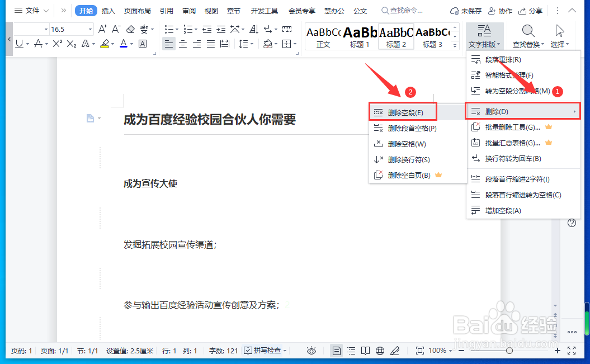Open reading mode view

[x=365, y=351]
